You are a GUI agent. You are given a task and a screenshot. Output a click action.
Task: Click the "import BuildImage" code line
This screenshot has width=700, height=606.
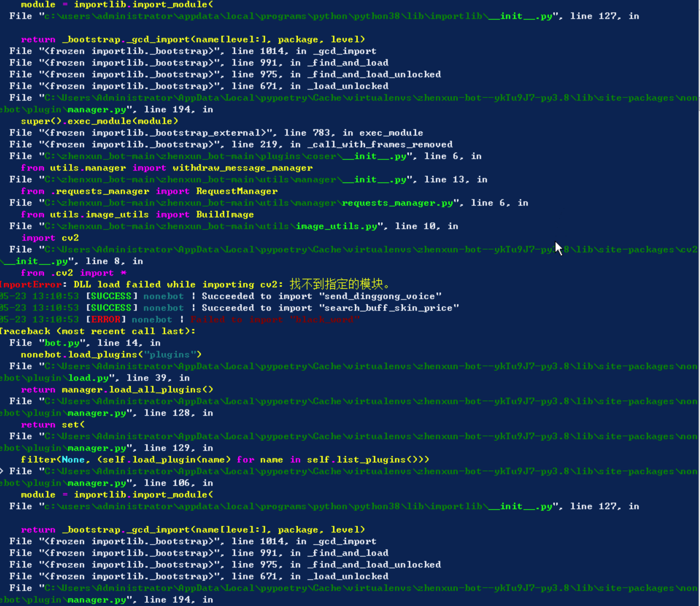pos(137,214)
